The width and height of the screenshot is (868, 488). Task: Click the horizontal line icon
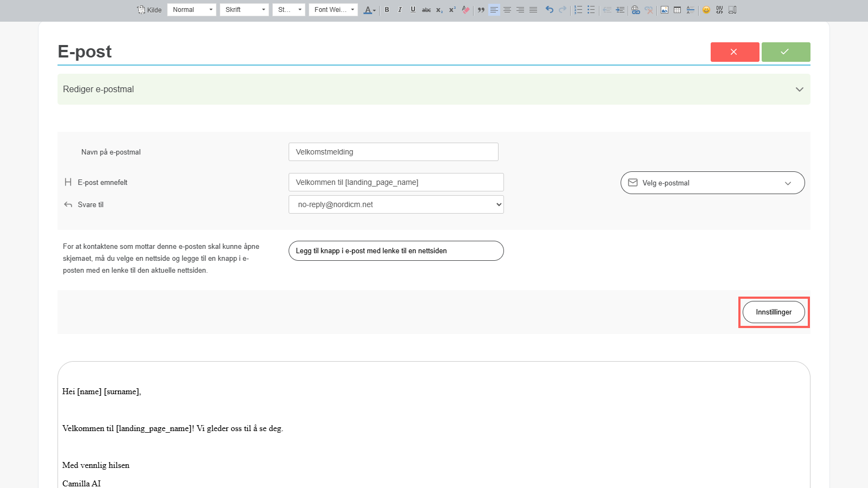click(691, 10)
